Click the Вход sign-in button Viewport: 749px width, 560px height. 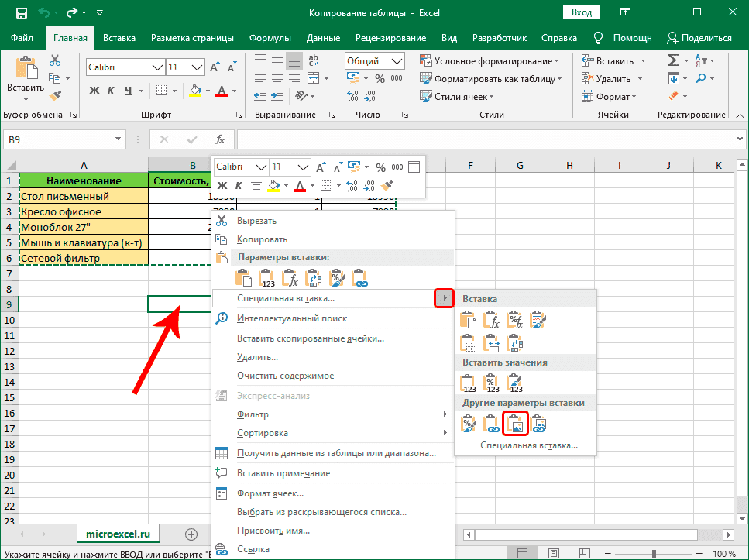[581, 12]
